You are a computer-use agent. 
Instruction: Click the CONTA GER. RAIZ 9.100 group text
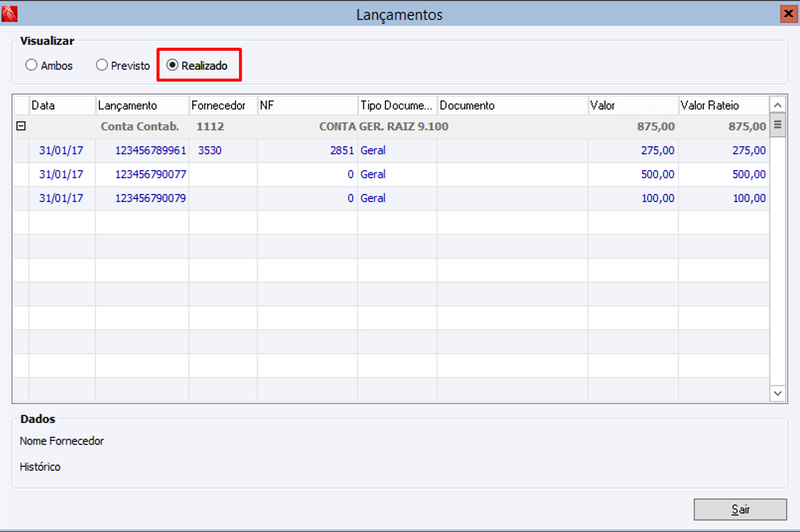click(384, 126)
